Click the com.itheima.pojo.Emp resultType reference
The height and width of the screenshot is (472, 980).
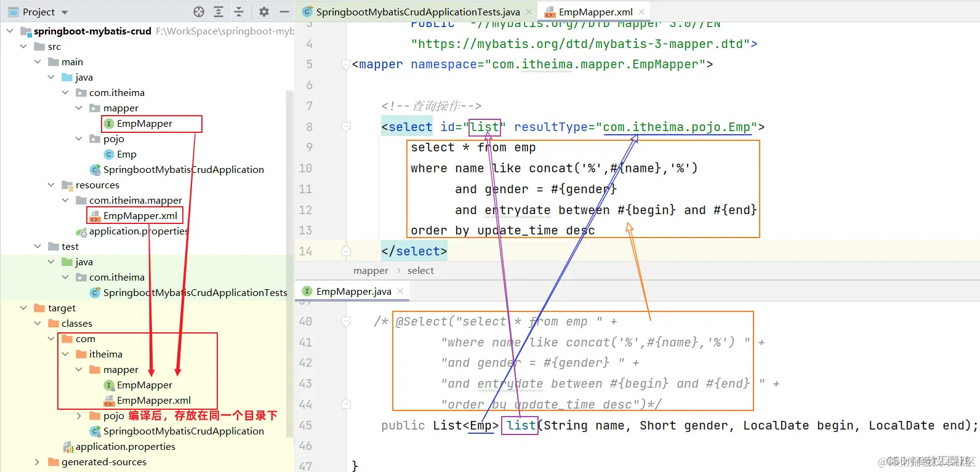click(x=676, y=127)
